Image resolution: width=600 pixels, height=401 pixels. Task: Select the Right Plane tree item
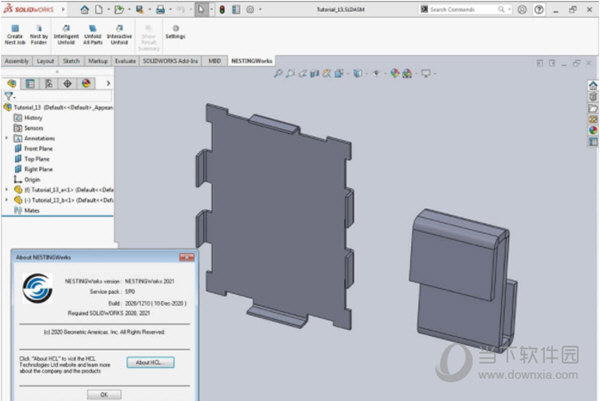click(34, 169)
